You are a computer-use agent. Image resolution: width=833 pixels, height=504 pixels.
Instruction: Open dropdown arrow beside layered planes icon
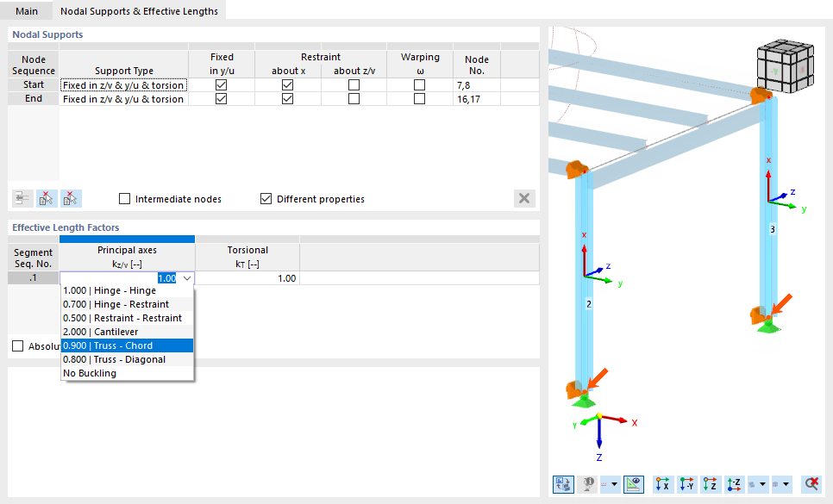[x=762, y=484]
